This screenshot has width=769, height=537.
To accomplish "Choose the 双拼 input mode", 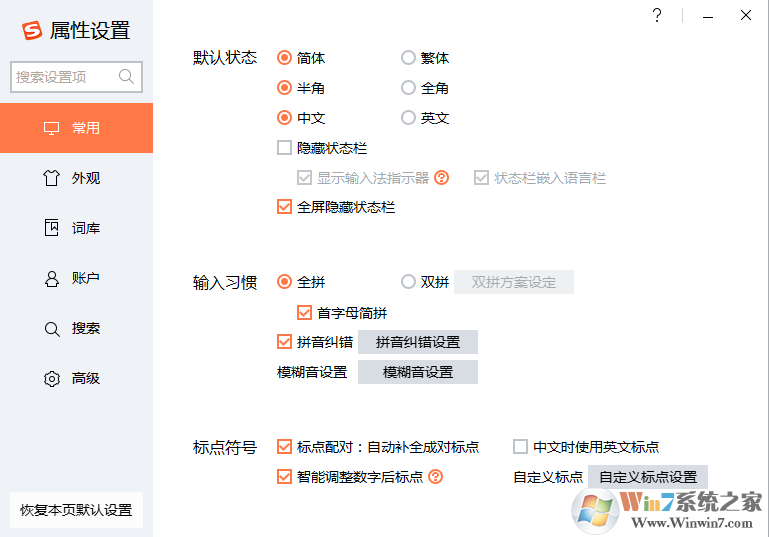I will [408, 282].
